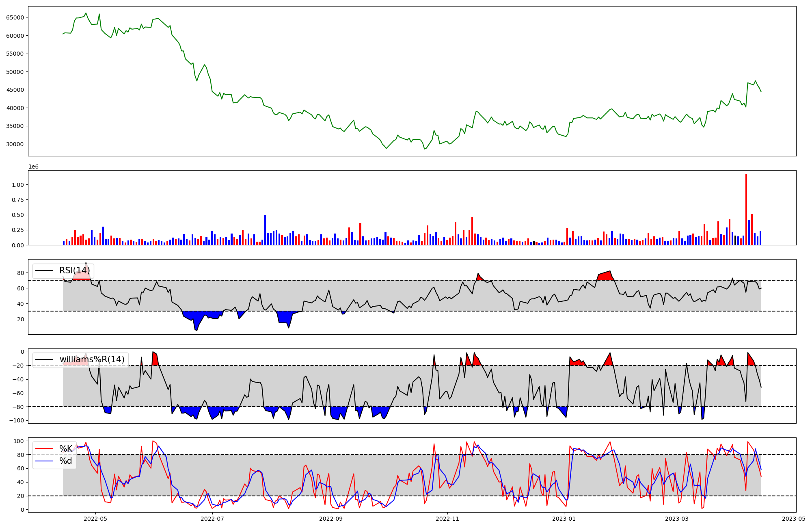Click the tallest blue volume bar
This screenshot has width=812, height=528.
[x=265, y=230]
